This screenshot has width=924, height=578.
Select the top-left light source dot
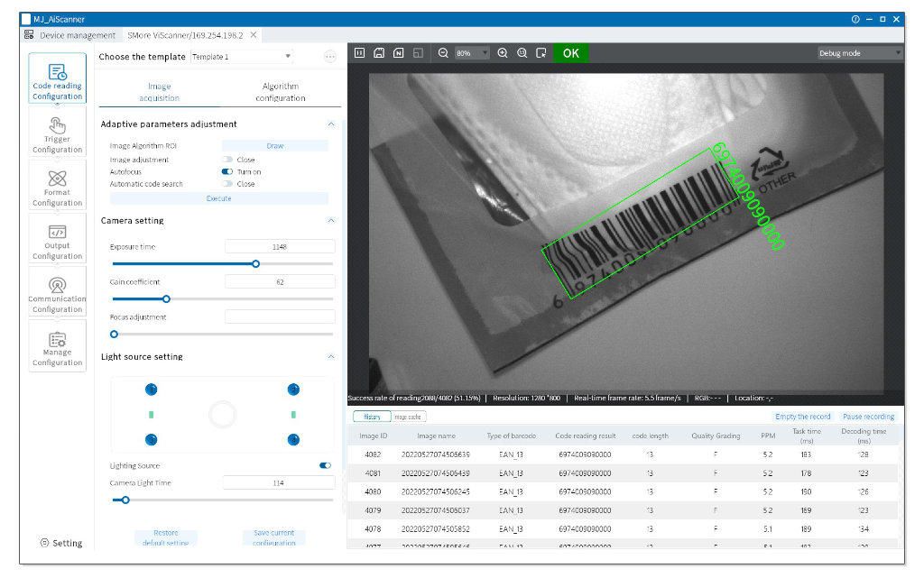coord(152,389)
